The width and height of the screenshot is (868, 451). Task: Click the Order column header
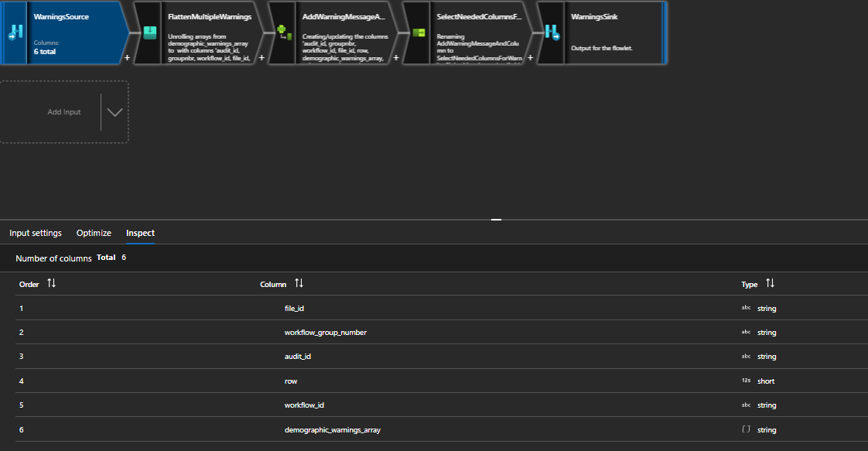click(x=29, y=285)
